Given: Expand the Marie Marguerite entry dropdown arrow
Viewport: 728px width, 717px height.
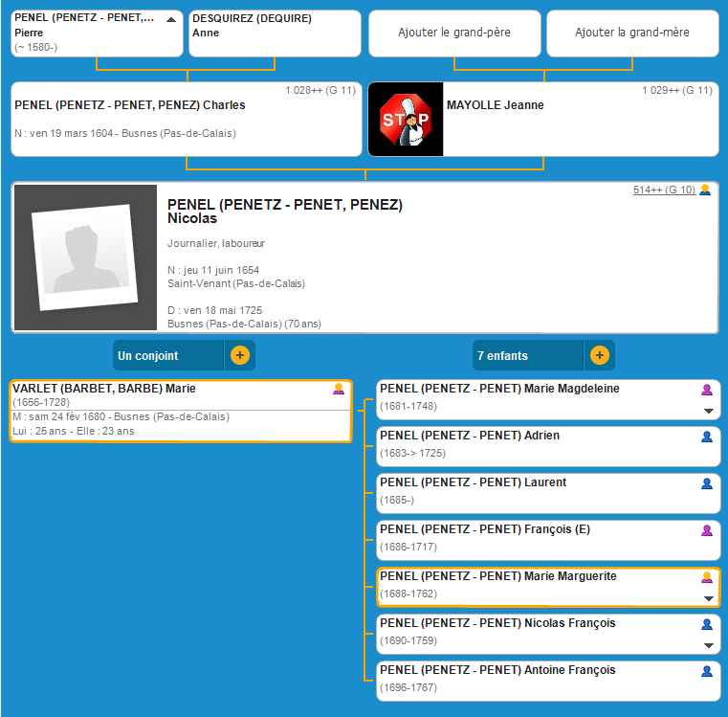Looking at the screenshot, I should coord(708,598).
